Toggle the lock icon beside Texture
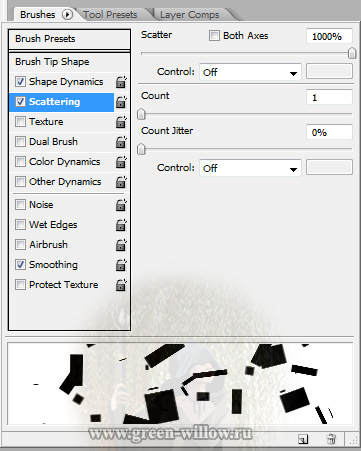 click(x=121, y=122)
